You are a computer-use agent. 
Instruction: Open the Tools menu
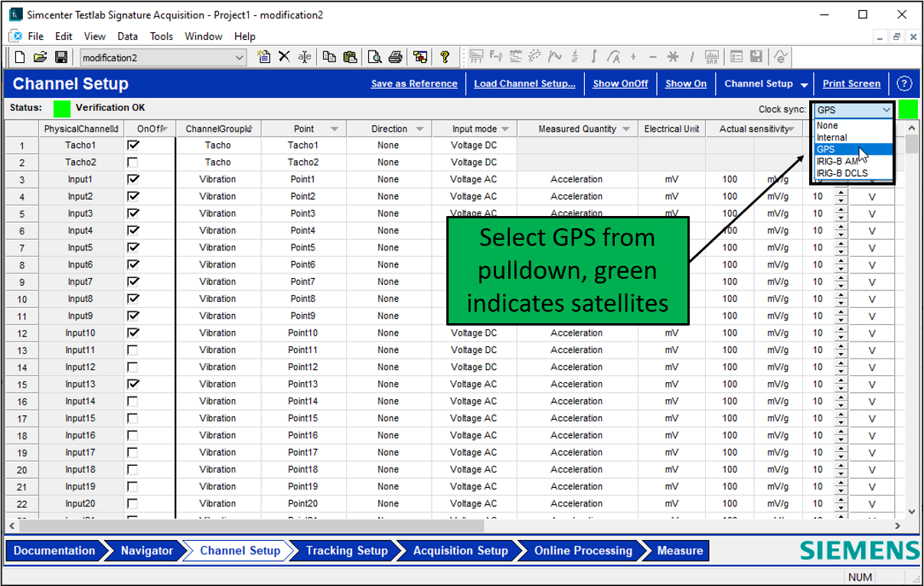[161, 36]
